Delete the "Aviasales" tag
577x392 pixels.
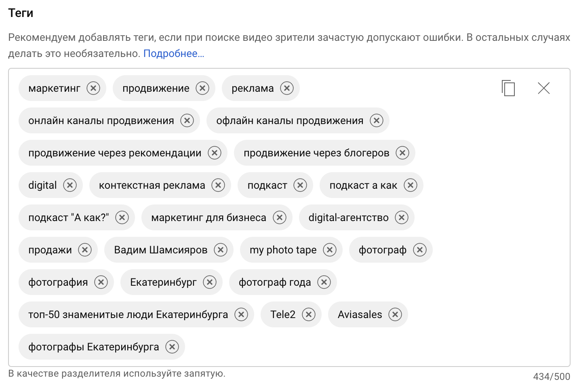coord(395,314)
